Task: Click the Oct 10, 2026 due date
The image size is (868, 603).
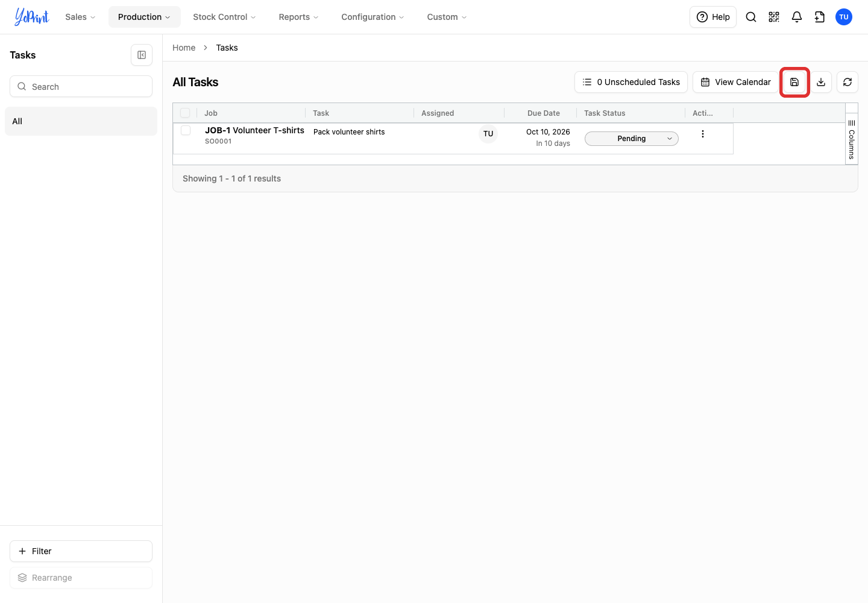Action: click(548, 132)
